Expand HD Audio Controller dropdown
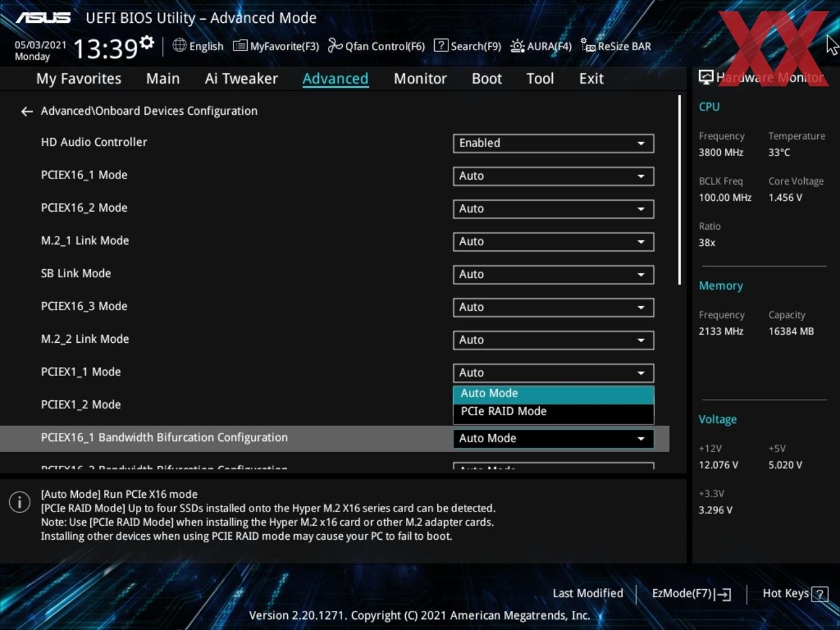 click(553, 143)
